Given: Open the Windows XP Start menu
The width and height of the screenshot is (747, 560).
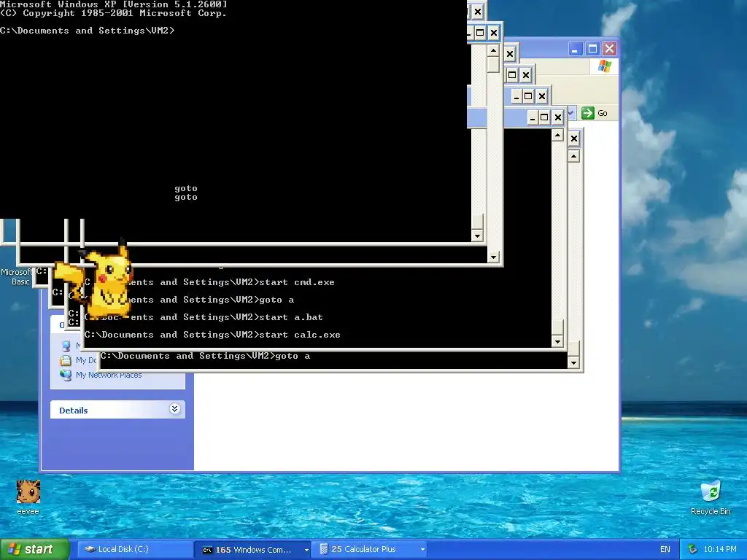Looking at the screenshot, I should point(34,550).
